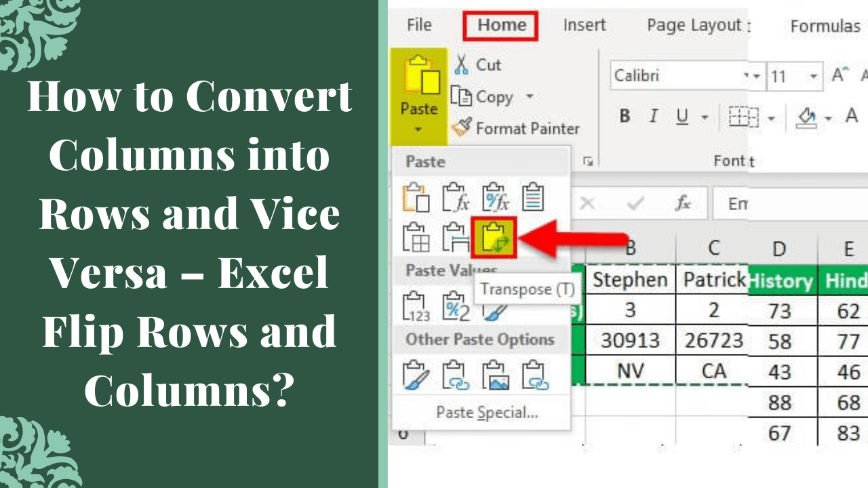Select the cell with value 83

click(x=843, y=432)
